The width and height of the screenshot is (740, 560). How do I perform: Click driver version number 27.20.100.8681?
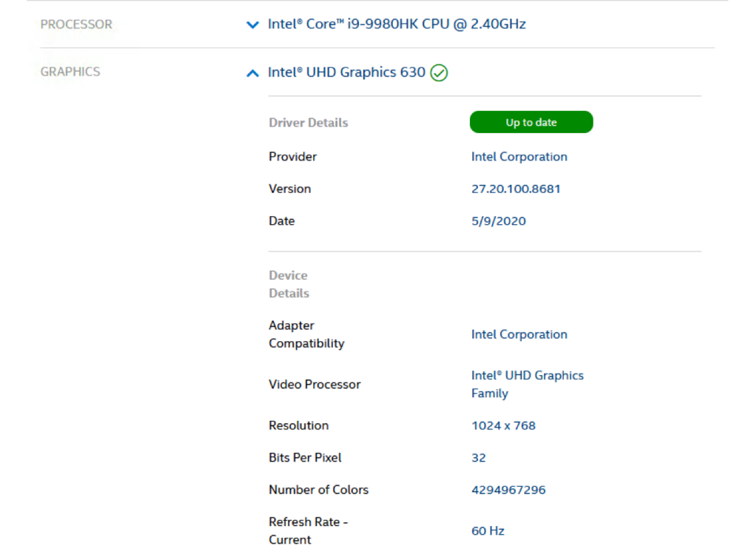point(516,189)
